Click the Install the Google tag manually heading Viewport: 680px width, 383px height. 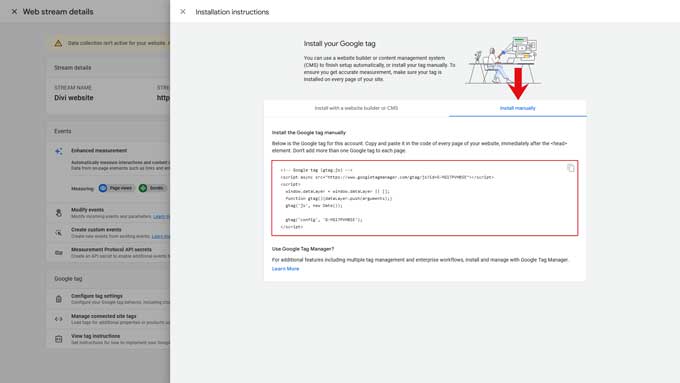coord(309,132)
